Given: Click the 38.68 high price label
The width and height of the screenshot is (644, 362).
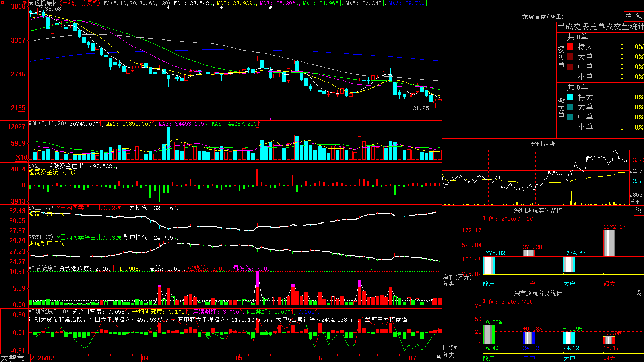Looking at the screenshot, I should pos(53,9).
